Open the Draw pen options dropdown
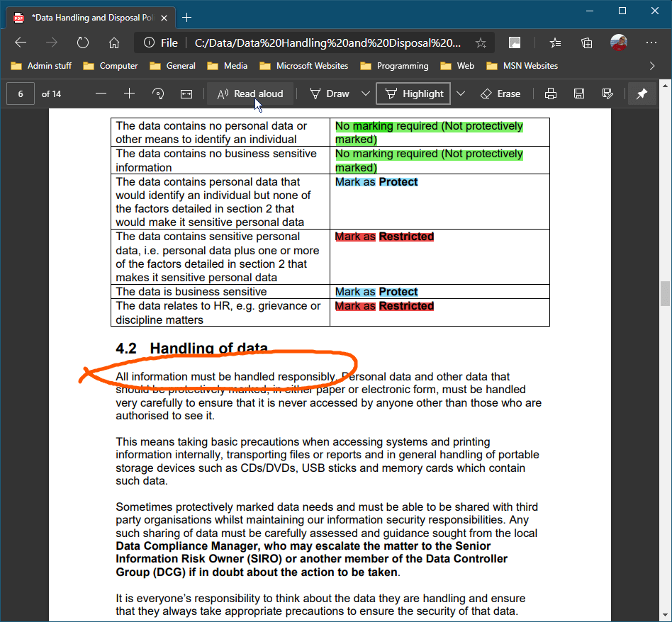 point(366,93)
